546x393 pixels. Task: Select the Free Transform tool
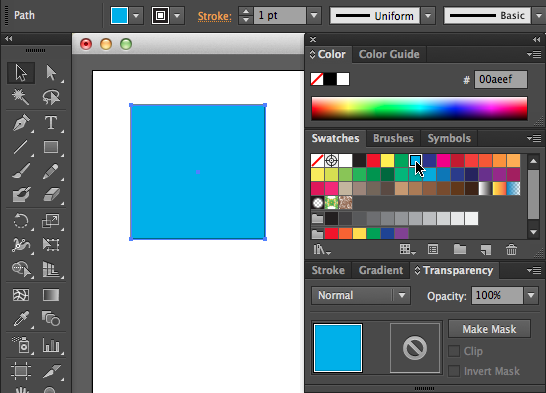click(51, 245)
